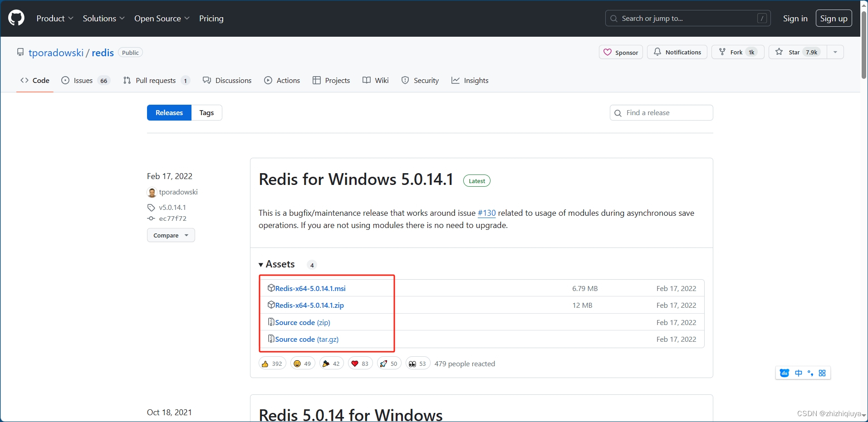
Task: Download Redis-x64-5.0.14.1.zip
Action: point(309,306)
